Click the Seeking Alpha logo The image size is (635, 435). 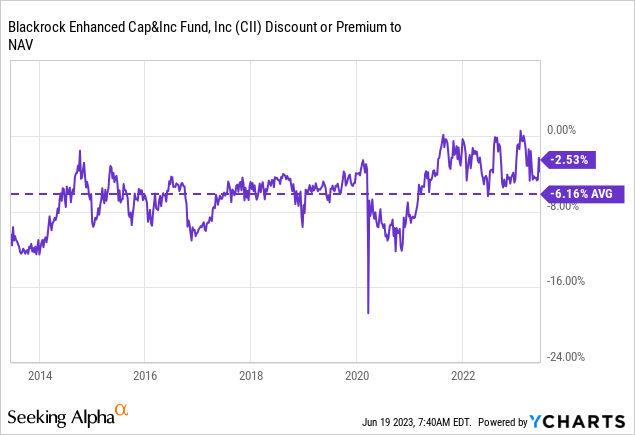coord(68,416)
